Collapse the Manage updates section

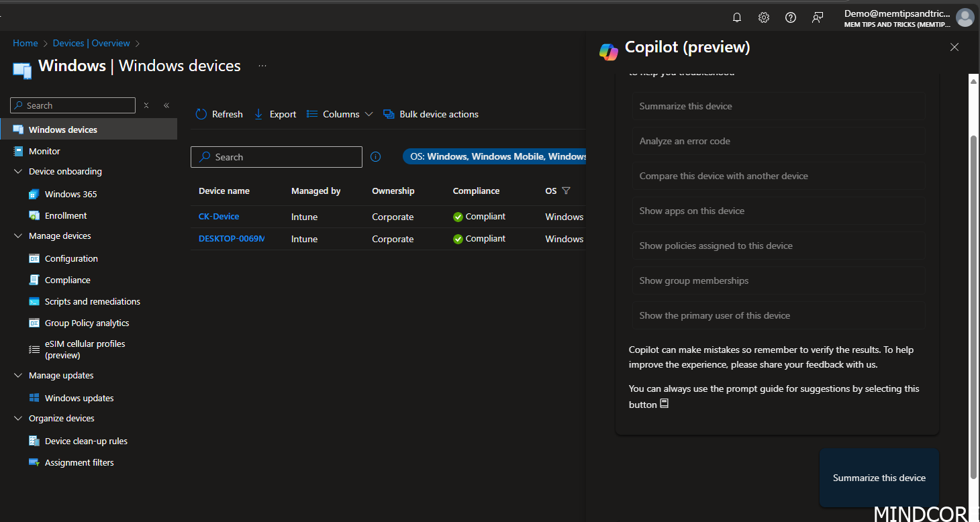click(x=17, y=375)
